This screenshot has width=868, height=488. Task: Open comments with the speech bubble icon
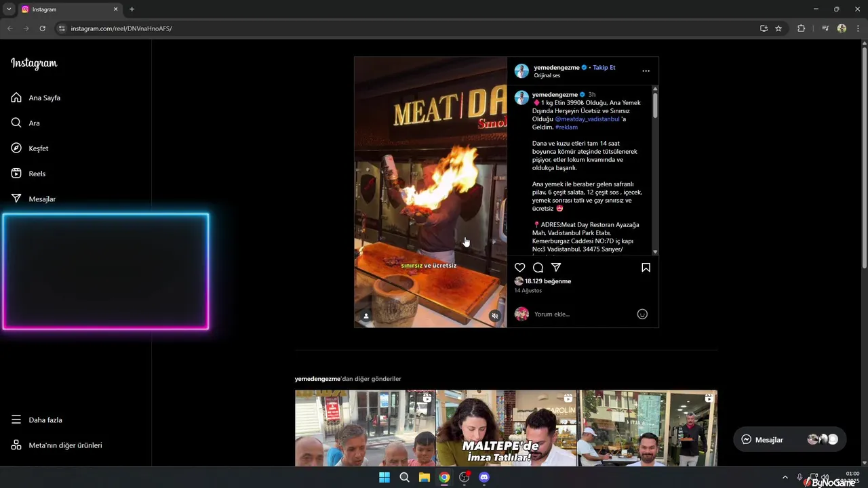[538, 268]
